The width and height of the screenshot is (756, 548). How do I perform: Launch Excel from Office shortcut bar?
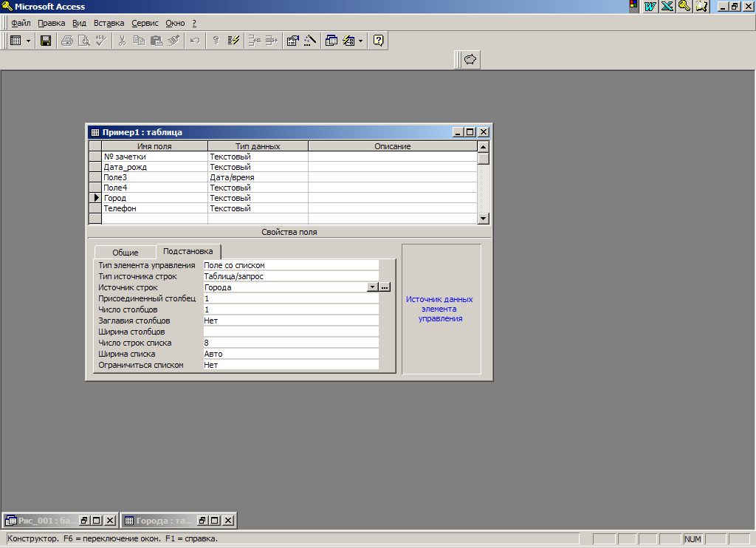click(x=667, y=6)
